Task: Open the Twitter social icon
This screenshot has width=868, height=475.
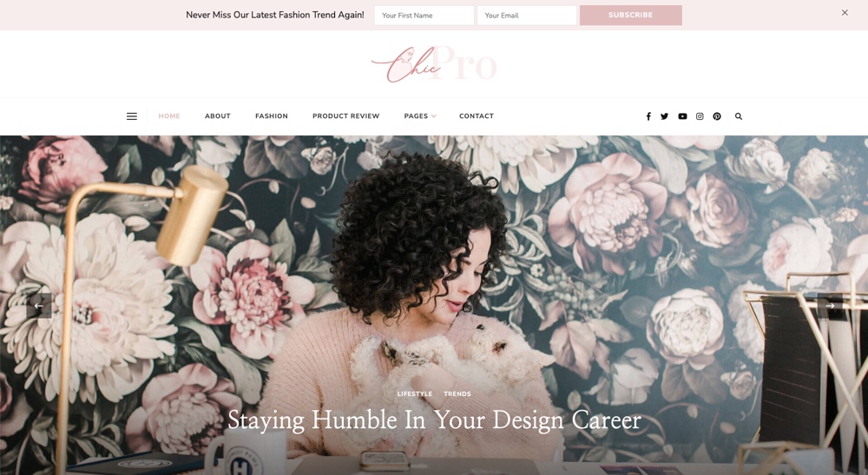Action: tap(664, 116)
